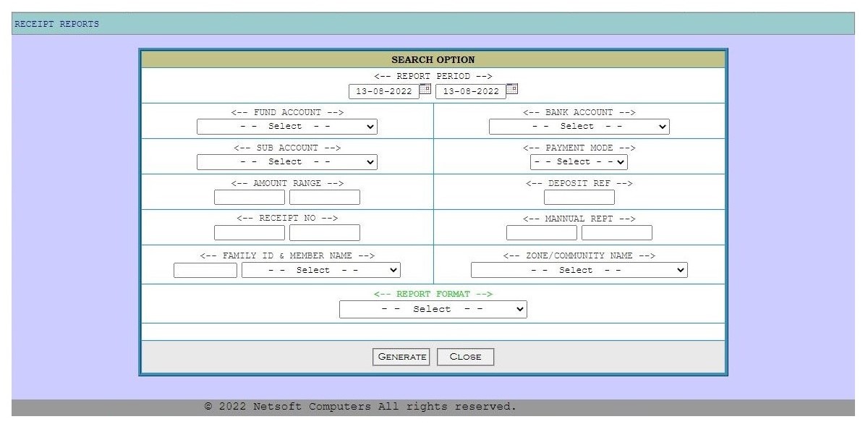Click the report period start date field
The width and height of the screenshot is (868, 427).
point(383,91)
